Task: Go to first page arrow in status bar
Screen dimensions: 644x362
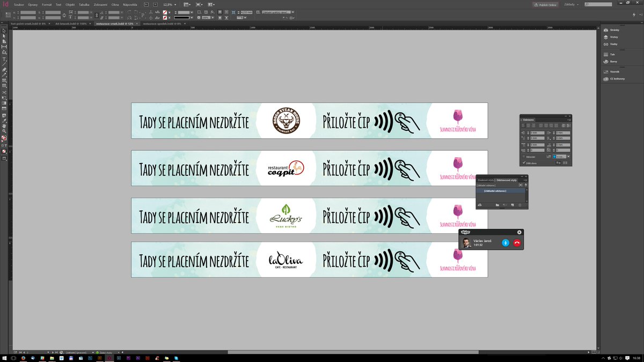Action: point(20,352)
